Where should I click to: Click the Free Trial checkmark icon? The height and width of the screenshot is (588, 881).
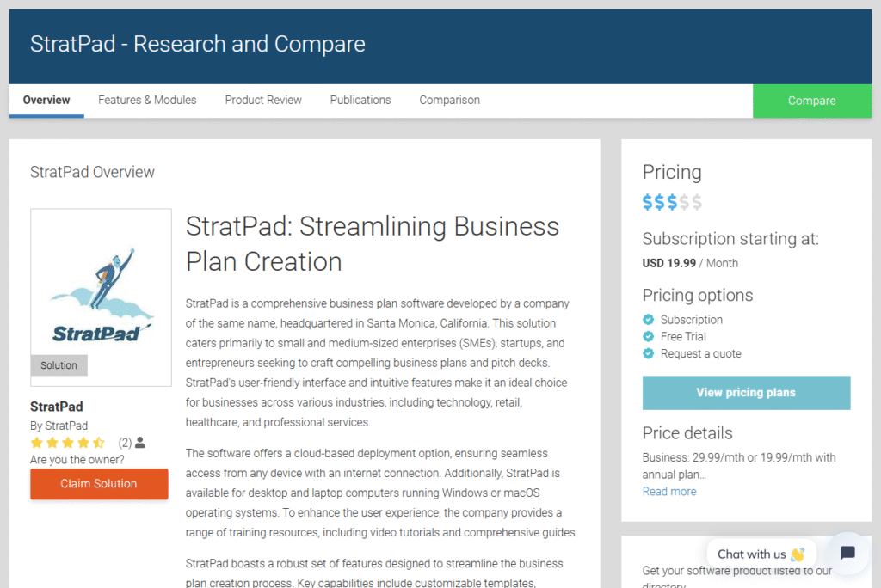(649, 336)
